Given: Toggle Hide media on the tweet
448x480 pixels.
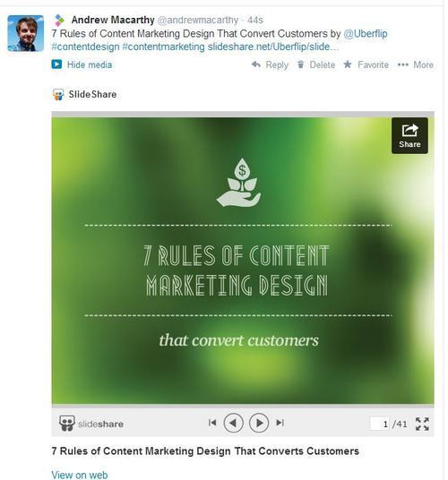Looking at the screenshot, I should point(82,64).
